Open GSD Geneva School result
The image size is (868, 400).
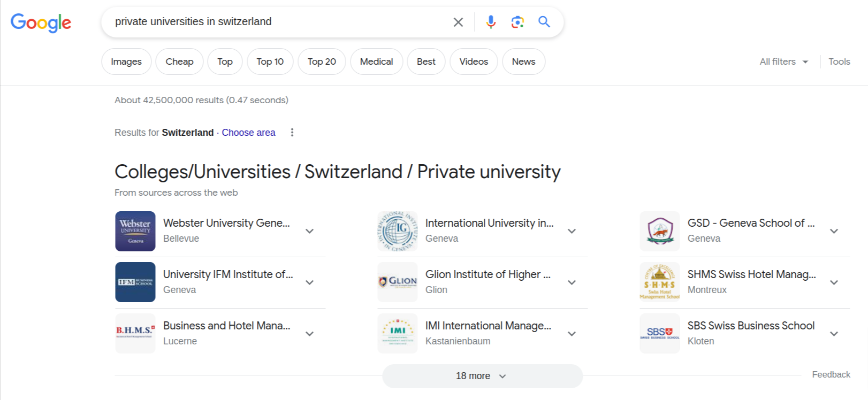(751, 223)
